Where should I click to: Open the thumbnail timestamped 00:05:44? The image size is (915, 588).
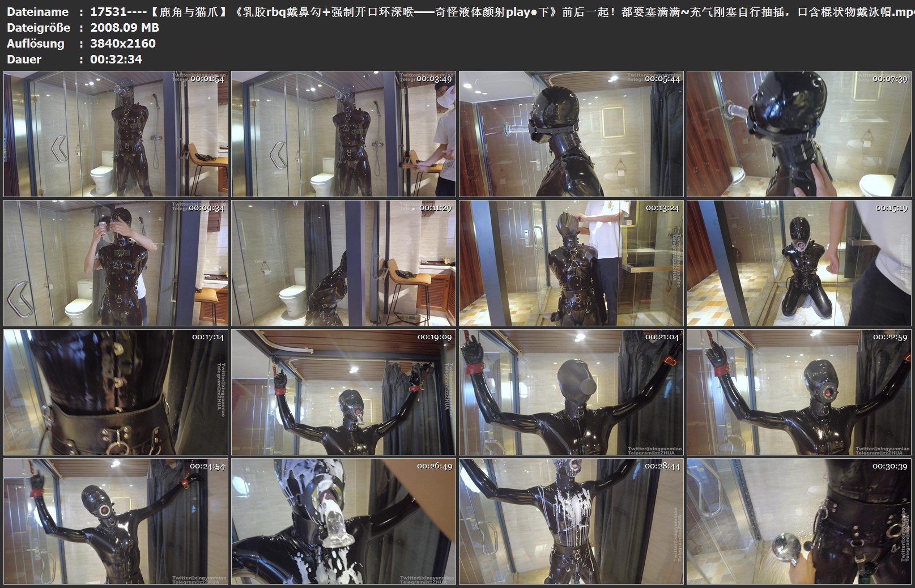pos(571,134)
